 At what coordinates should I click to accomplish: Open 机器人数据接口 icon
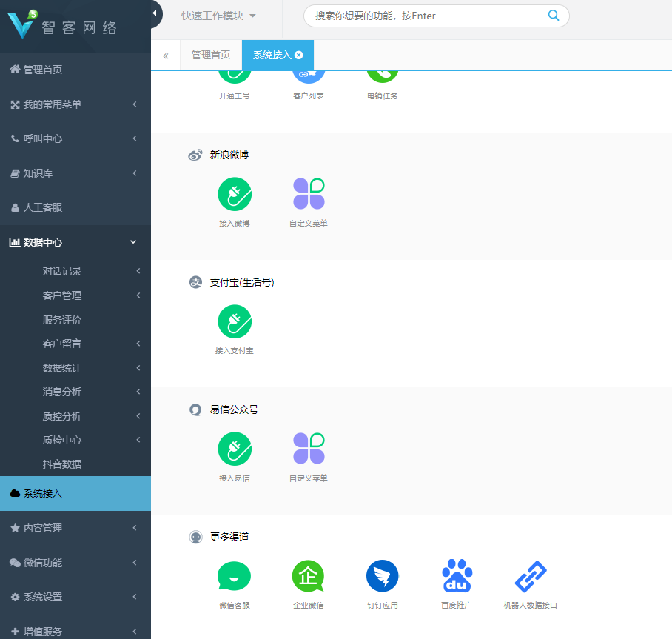pos(531,575)
